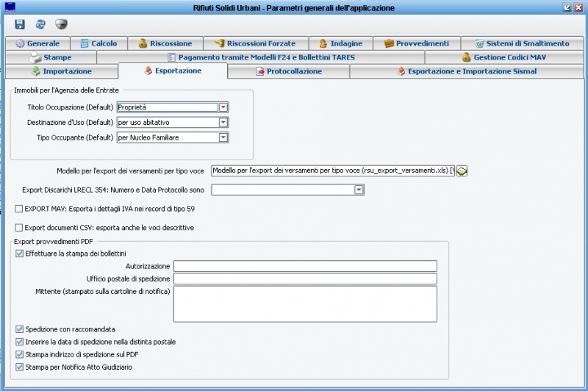This screenshot has width=588, height=391.
Task: Click the 'Immobili per l'Agenzia delle Entrate' label
Action: [66, 90]
